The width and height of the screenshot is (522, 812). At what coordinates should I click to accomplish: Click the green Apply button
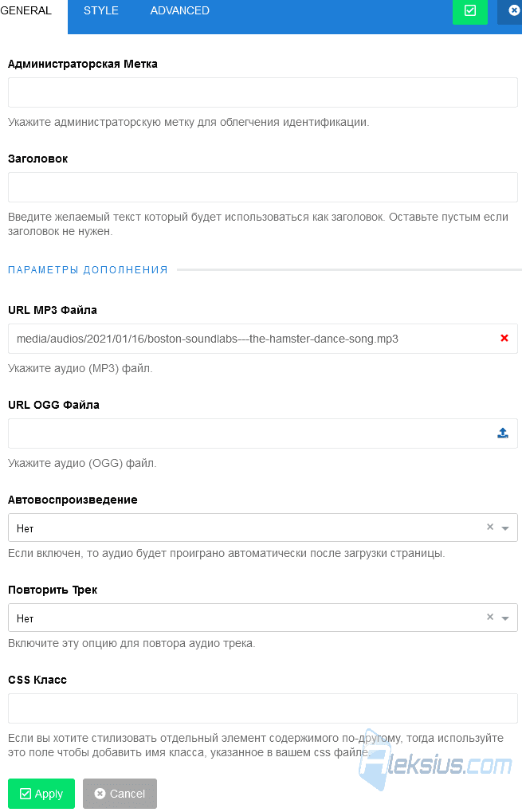pyautogui.click(x=41, y=794)
